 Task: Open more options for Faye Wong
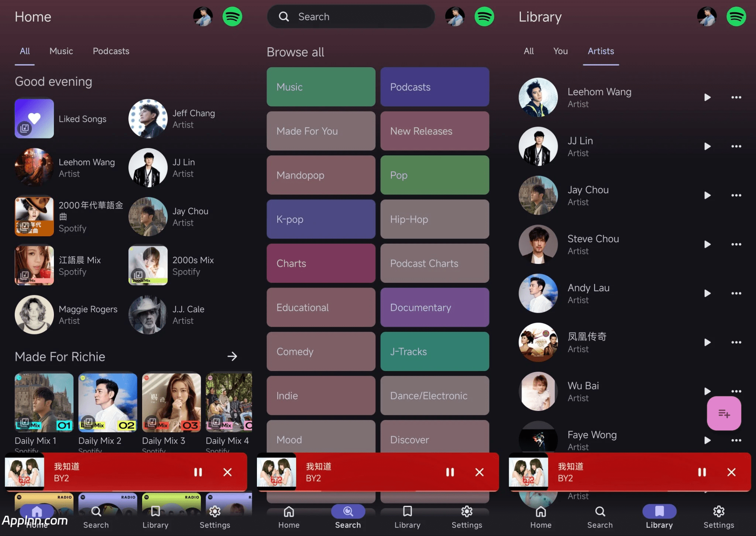click(x=736, y=440)
